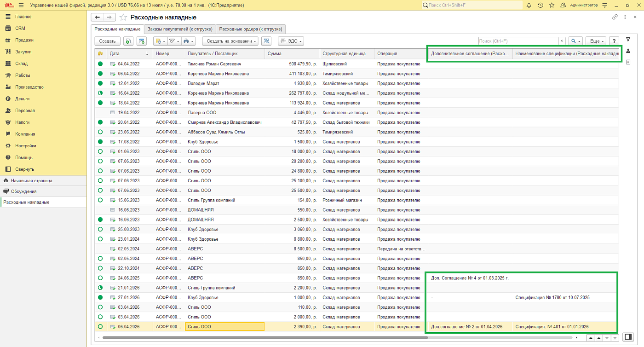Open the Производство section
The width and height of the screenshot is (644, 347).
coord(29,87)
